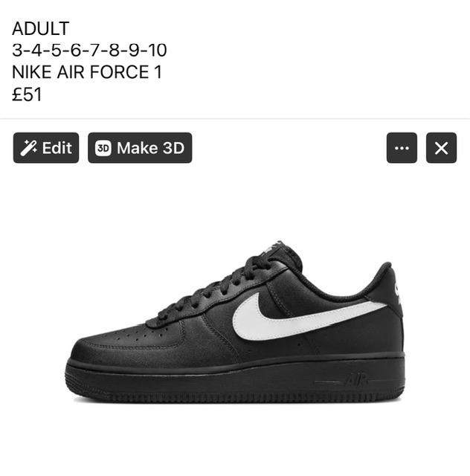Click the 3D badge icon
Image resolution: width=470 pixels, height=476 pixels.
pos(103,148)
